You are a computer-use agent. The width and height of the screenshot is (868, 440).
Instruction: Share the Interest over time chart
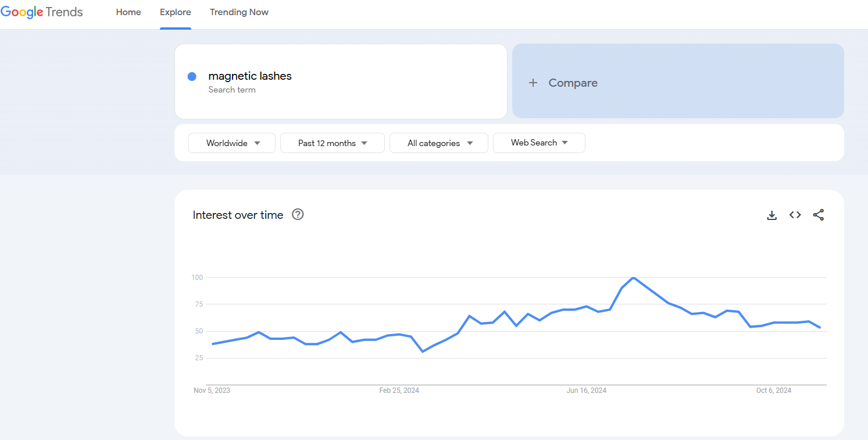(819, 215)
